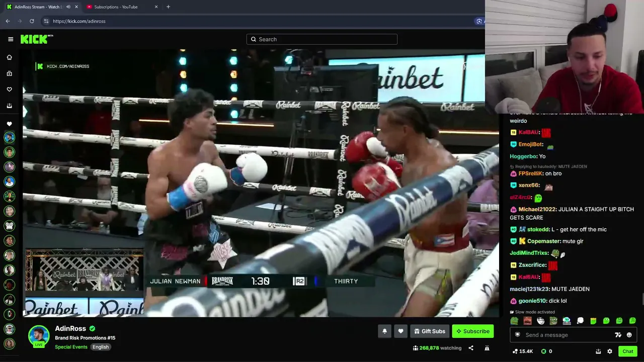
Task: Select the English language tag
Action: 101,347
